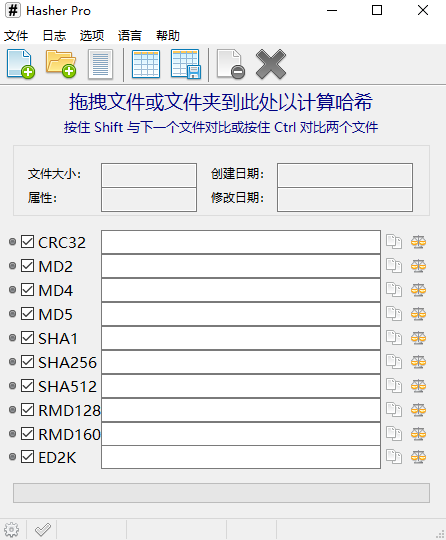Compare the RMD128 hash using scales icon
The width and height of the screenshot is (446, 540).
418,409
